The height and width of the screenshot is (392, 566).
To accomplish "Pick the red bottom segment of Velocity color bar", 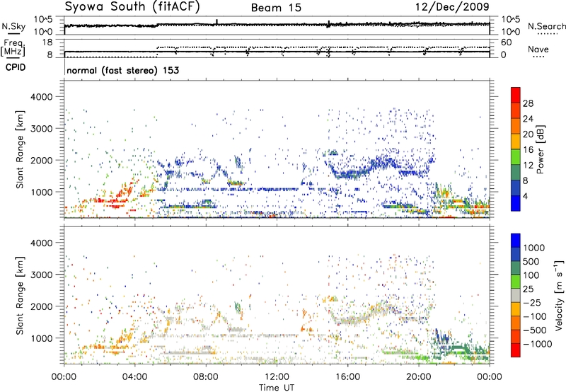I will tap(516, 350).
